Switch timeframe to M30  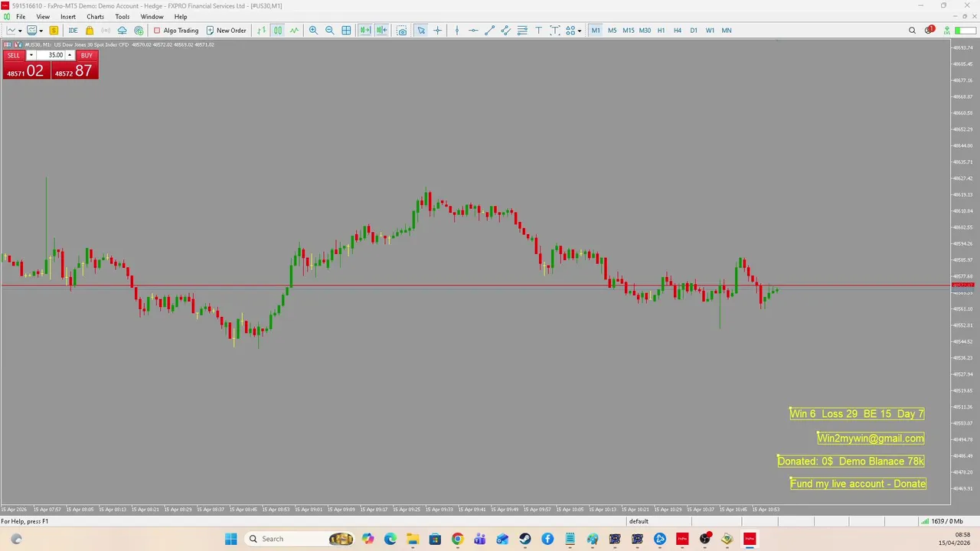click(645, 31)
